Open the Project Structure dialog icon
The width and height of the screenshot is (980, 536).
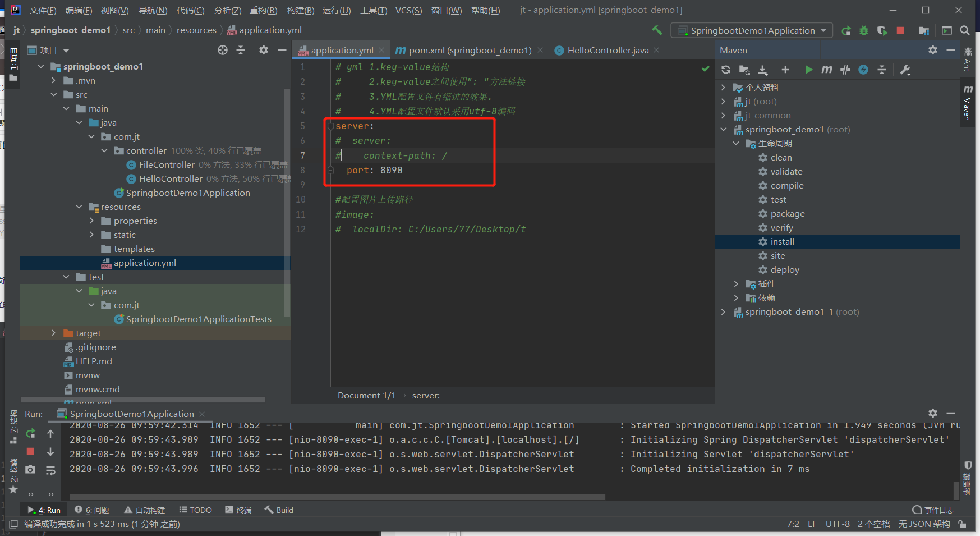(924, 30)
